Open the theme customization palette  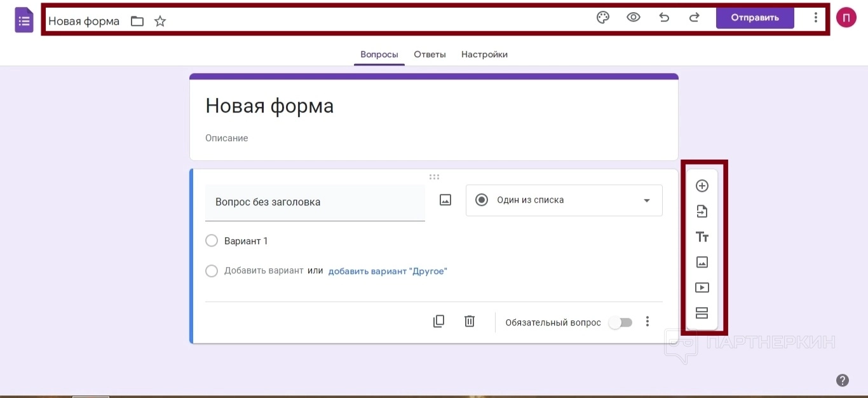[x=602, y=18]
